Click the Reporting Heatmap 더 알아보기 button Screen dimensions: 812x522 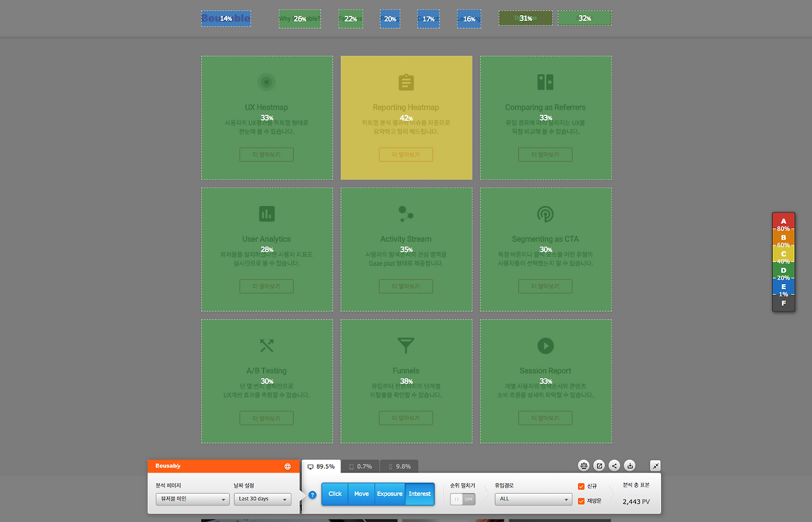[x=406, y=155]
